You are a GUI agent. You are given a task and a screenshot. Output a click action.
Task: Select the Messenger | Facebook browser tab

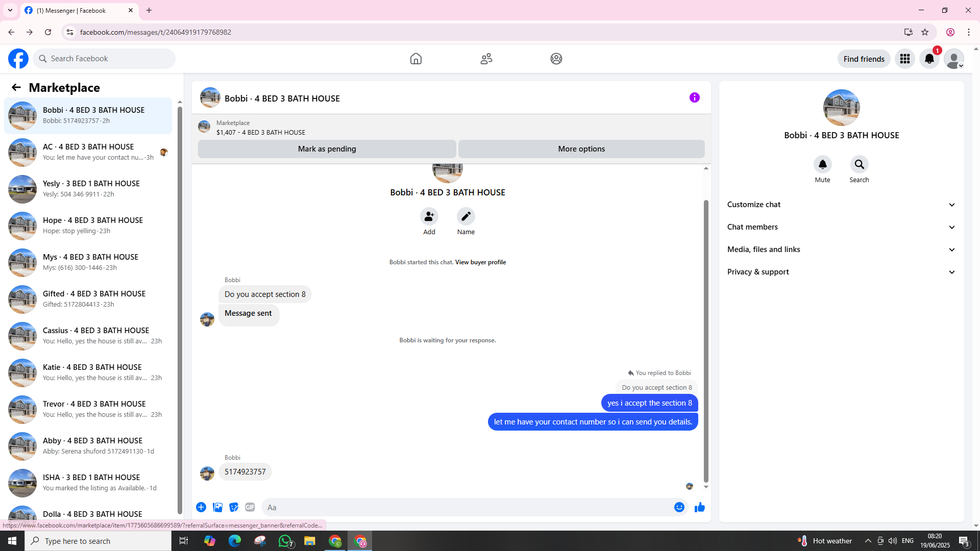point(79,10)
